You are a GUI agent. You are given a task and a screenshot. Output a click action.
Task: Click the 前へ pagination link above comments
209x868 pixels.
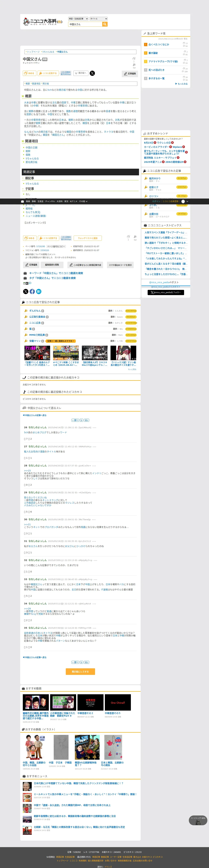click(75, 420)
